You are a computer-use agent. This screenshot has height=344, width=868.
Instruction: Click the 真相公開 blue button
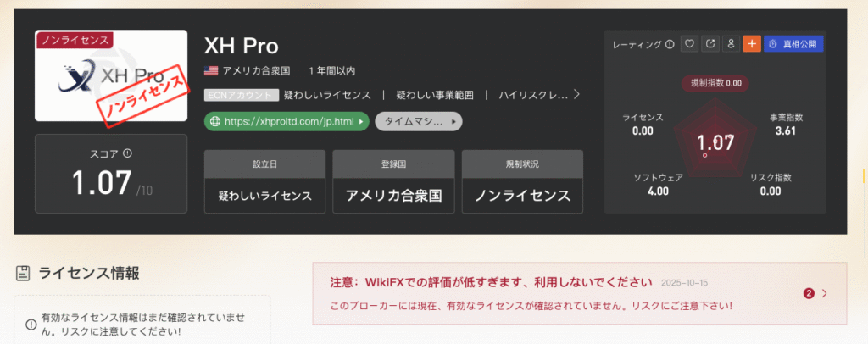(x=793, y=43)
